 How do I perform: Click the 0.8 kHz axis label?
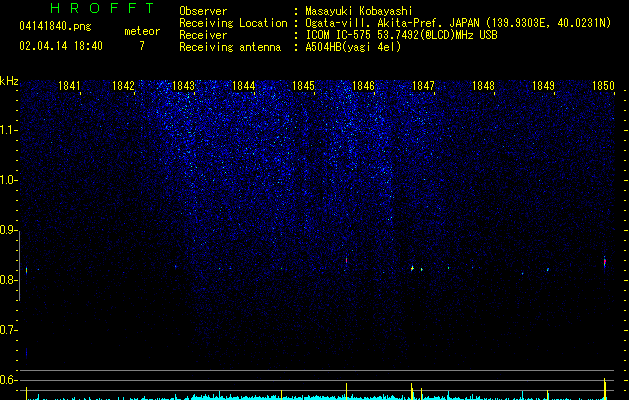pos(8,280)
